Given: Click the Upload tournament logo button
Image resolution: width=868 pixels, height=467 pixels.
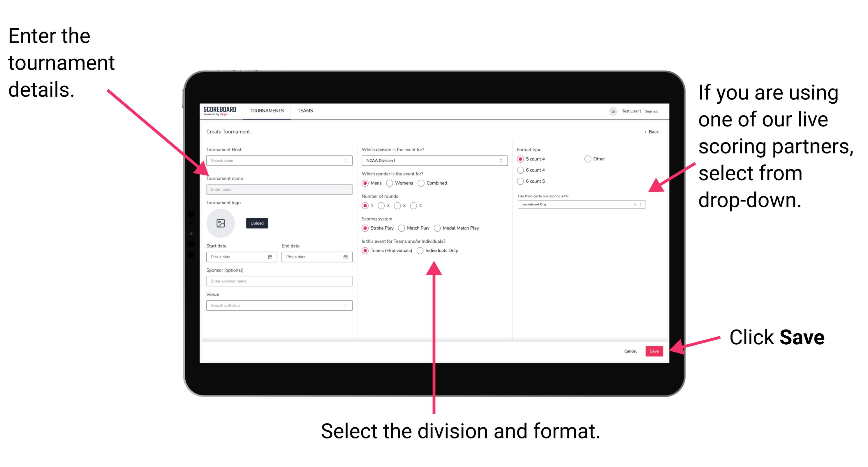Looking at the screenshot, I should click(x=258, y=223).
